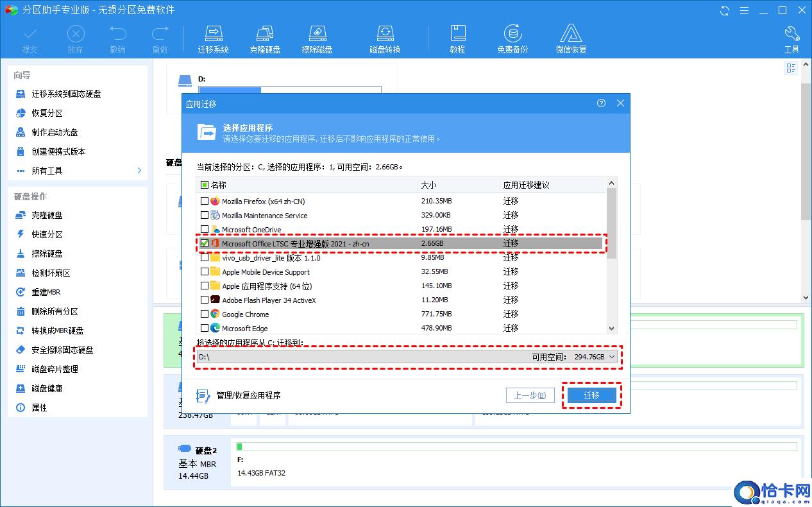
Task: Select the F: 14.43GB FAT32 partition
Action: [x=517, y=462]
